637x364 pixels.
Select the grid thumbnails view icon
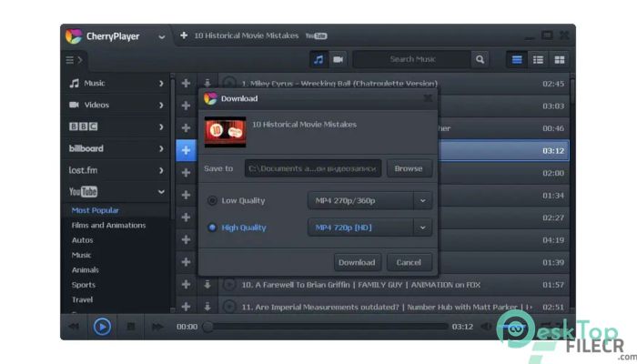click(x=560, y=60)
